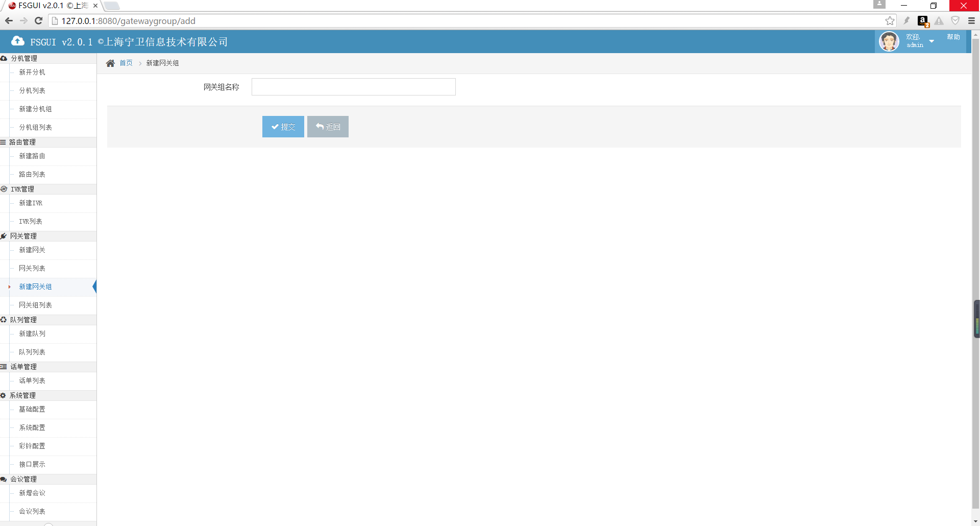The image size is (980, 526).
Task: Click the 返回 back button
Action: [x=328, y=127]
